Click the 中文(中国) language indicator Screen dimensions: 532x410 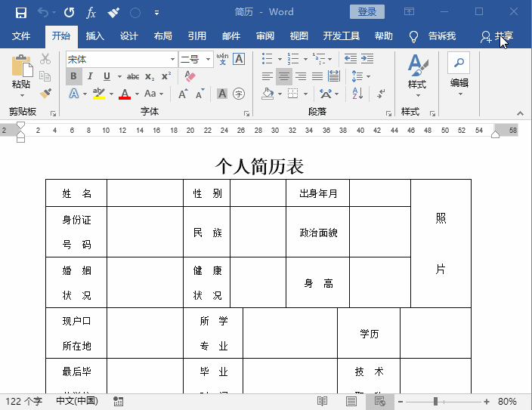tap(77, 401)
